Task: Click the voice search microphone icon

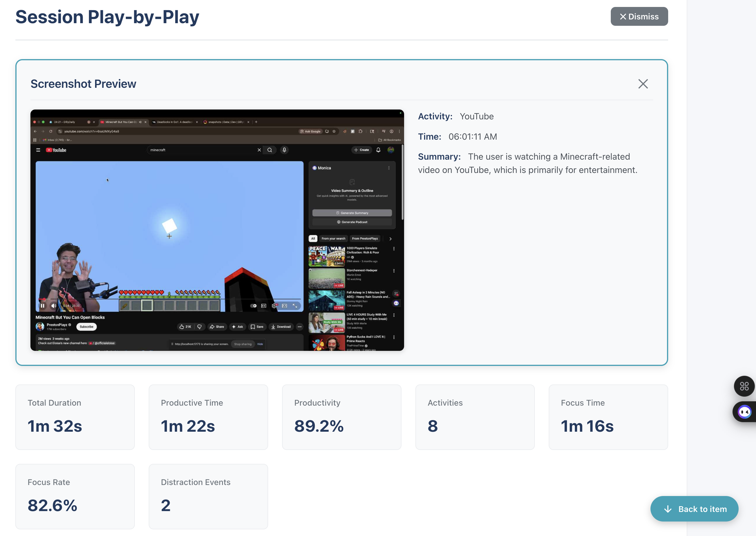Action: tap(284, 150)
